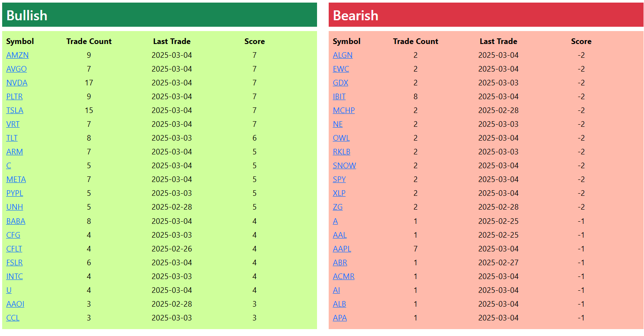Open the AAPL symbol link
Screen dimensions: 644x336
pyautogui.click(x=342, y=249)
